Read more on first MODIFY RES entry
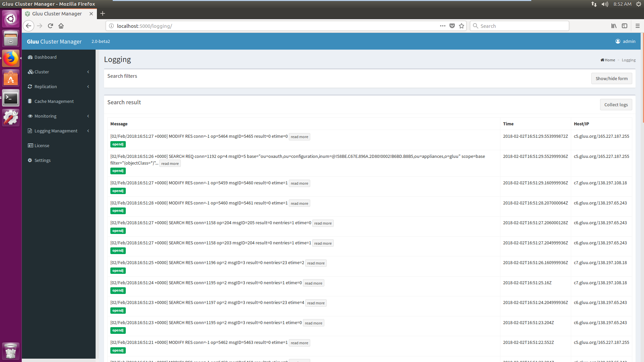The image size is (644, 362). 300,136
